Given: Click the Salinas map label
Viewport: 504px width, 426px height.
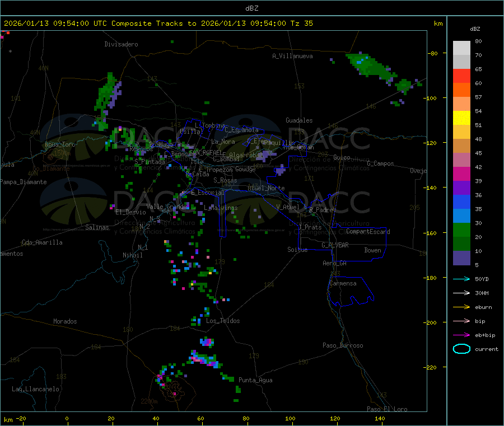Looking at the screenshot, I should [x=97, y=227].
